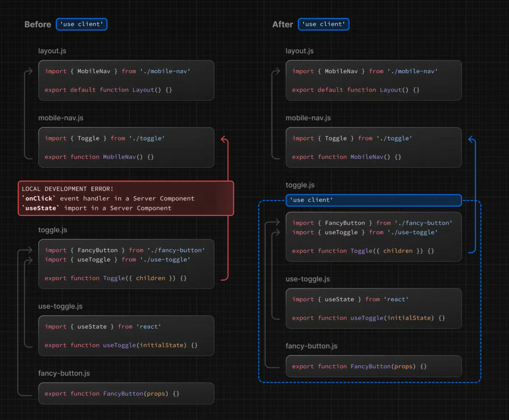Expand the use-toggle.js code box in After column
509x420 pixels.
pyautogui.click(x=373, y=308)
